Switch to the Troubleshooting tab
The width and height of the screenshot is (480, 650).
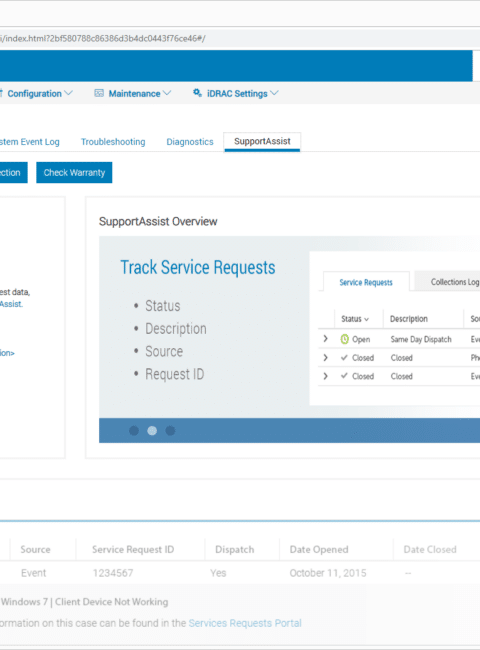(x=113, y=142)
